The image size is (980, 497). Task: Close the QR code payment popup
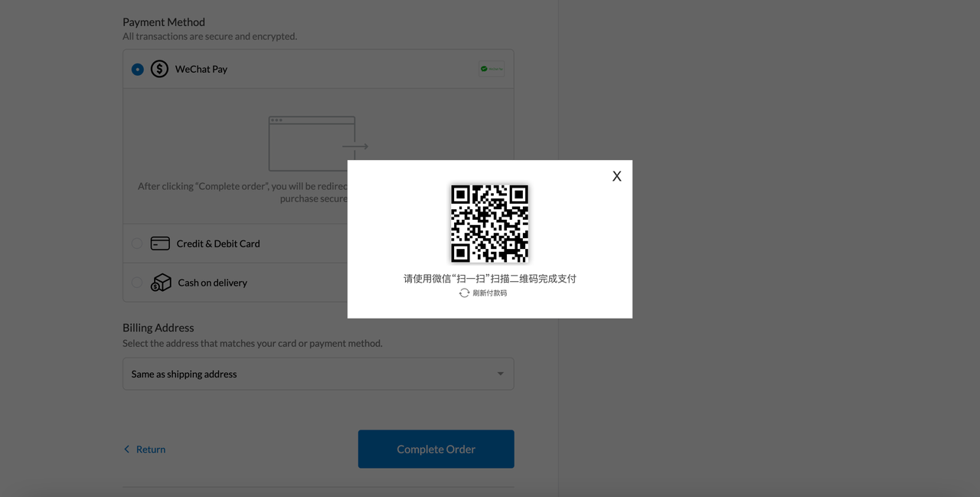(616, 176)
